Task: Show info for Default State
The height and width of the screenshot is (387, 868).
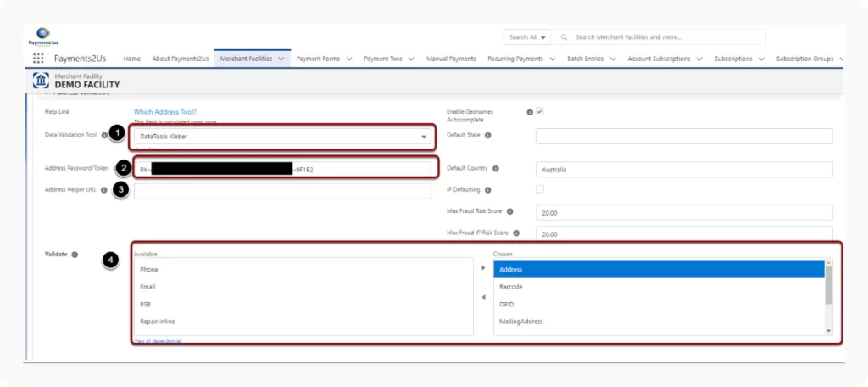Action: click(x=487, y=135)
